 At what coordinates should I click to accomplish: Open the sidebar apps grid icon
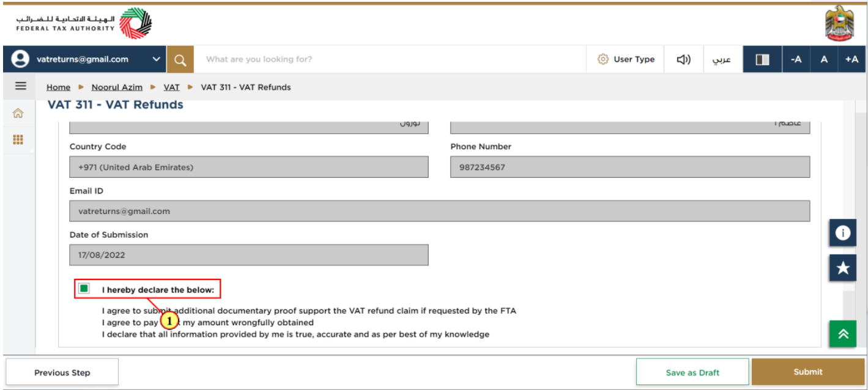tap(18, 140)
